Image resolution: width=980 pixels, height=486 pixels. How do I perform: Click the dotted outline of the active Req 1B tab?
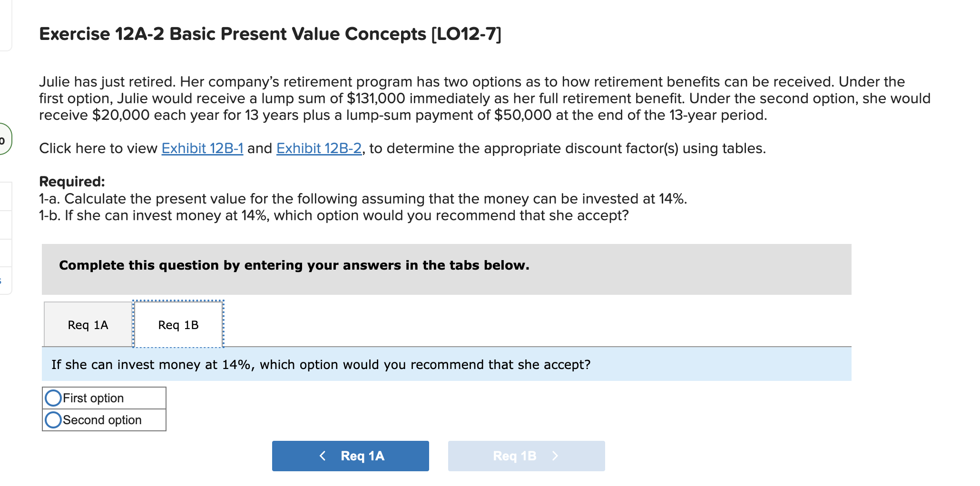tap(178, 300)
